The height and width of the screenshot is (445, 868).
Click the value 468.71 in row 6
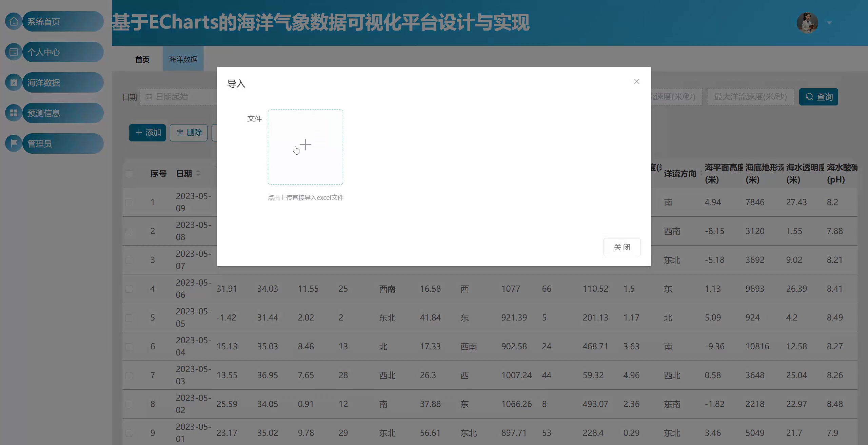[x=595, y=346]
